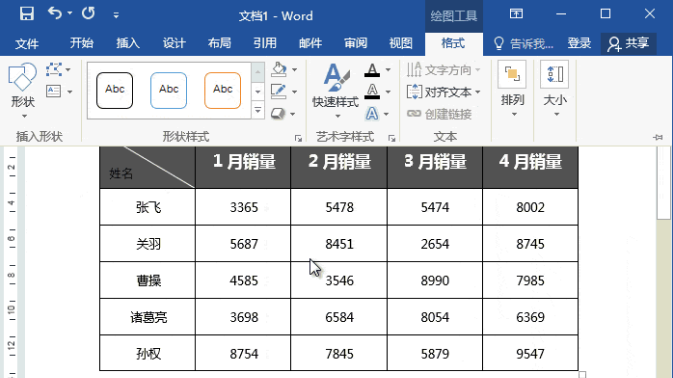The image size is (673, 378).
Task: Open the shape styles dialog launcher
Action: [298, 138]
